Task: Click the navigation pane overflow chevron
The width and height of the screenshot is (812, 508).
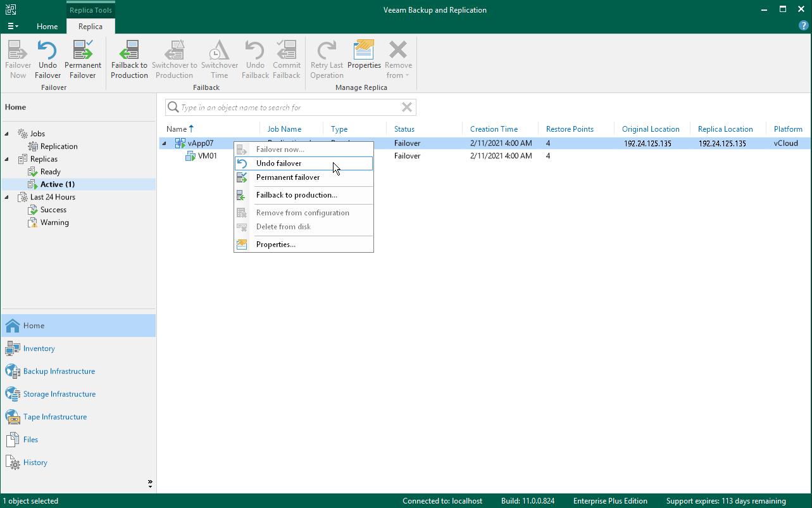Action: point(150,484)
